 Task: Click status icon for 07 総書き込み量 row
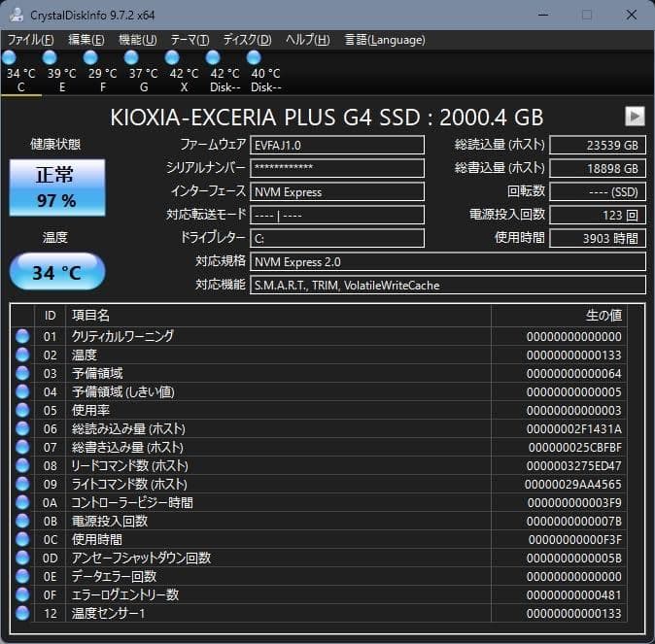point(22,447)
